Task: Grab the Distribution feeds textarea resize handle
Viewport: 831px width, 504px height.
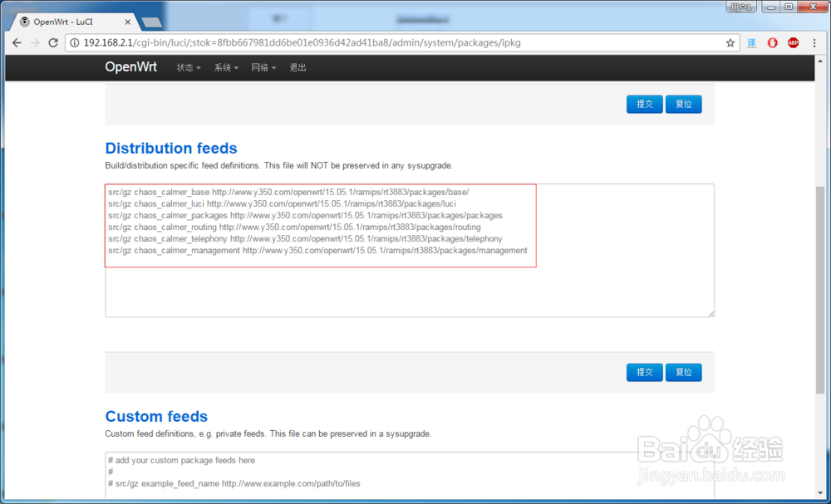Action: (x=711, y=313)
